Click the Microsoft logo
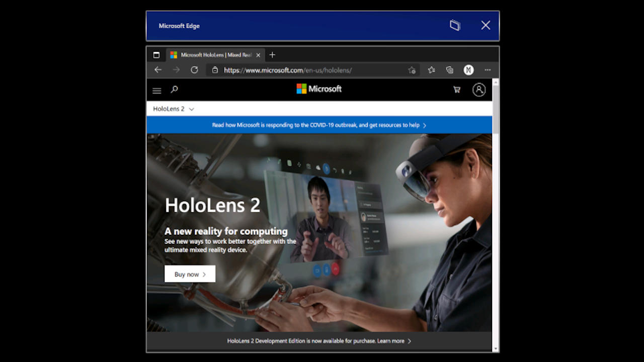644x362 pixels. 319,89
